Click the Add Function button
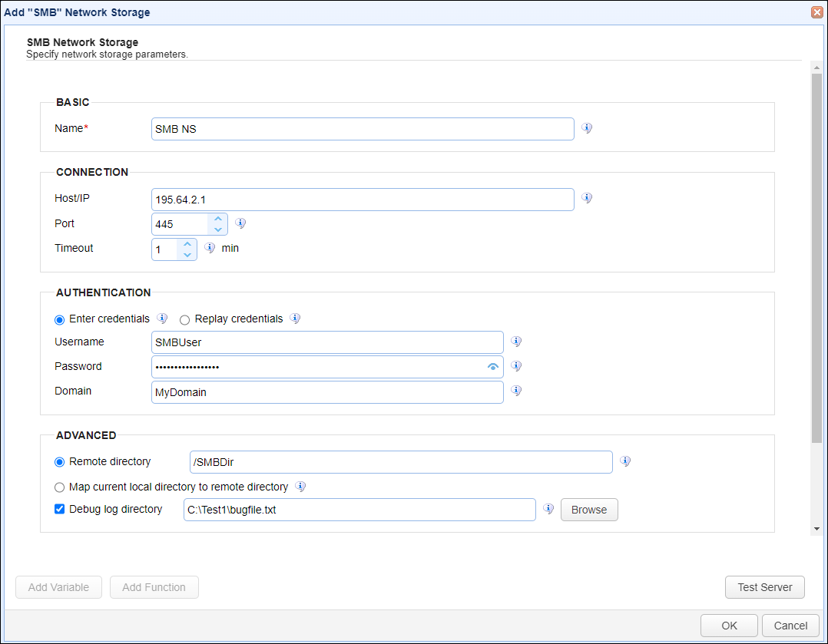This screenshot has width=828, height=644. click(x=154, y=587)
